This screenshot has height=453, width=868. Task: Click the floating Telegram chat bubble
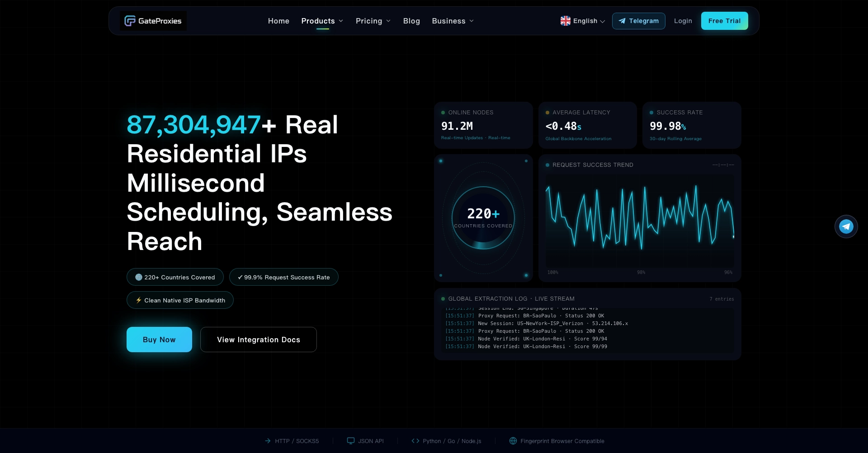point(846,226)
